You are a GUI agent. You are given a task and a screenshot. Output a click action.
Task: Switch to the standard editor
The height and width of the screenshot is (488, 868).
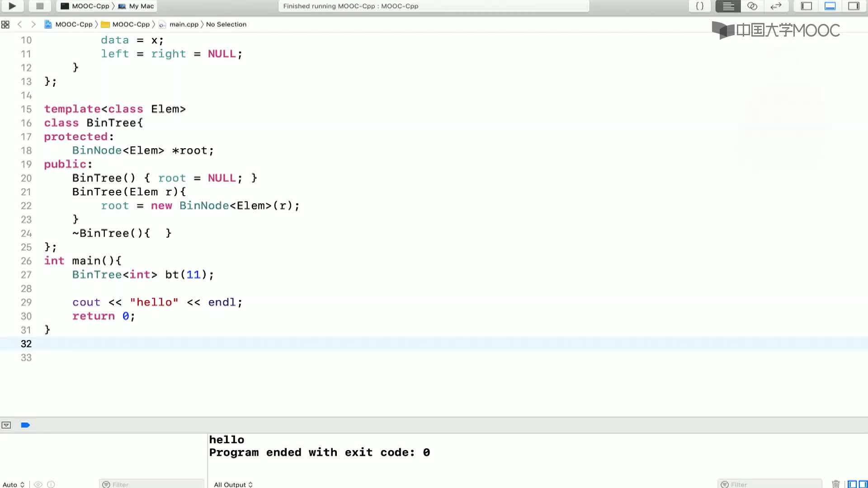point(728,6)
